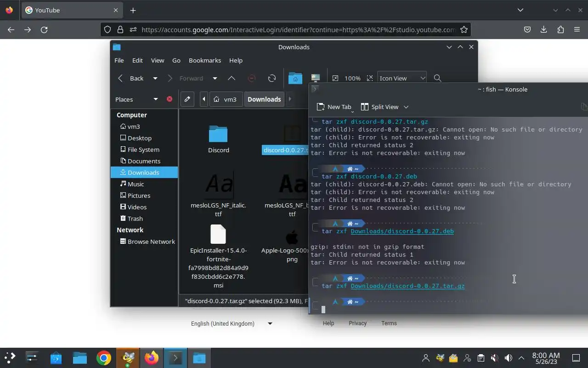Select the discord-0.0.27.tar.gz file label
The width and height of the screenshot is (588, 368).
coord(285,150)
